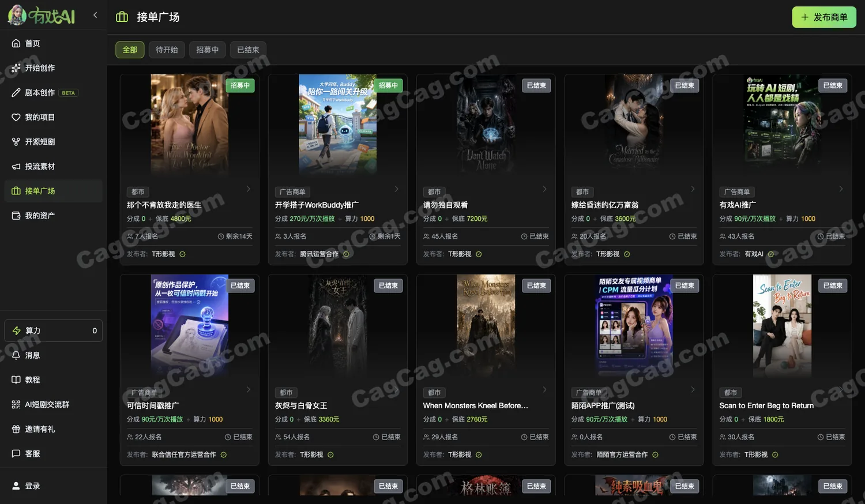The image size is (865, 504).
Task: Open 投流素材 megaphone icon
Action: 16,167
